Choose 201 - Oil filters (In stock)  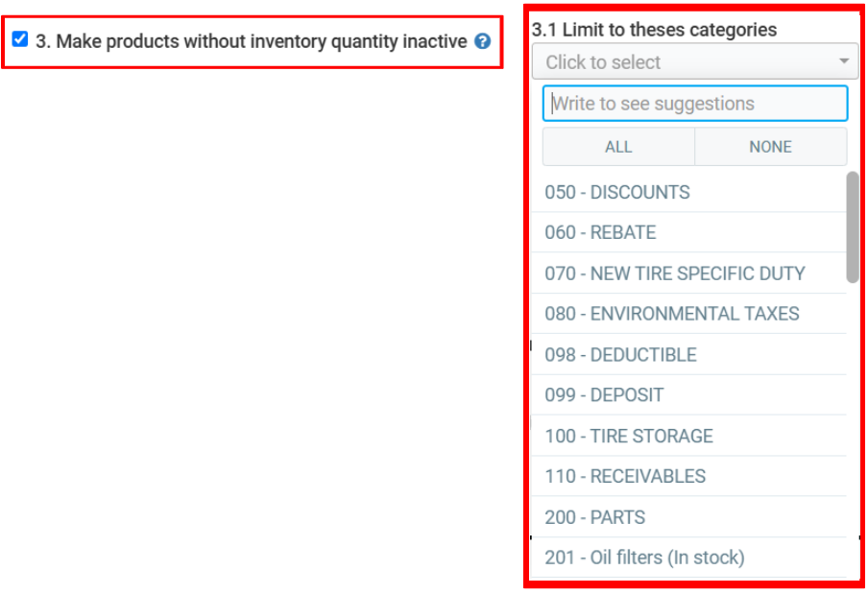tap(644, 558)
